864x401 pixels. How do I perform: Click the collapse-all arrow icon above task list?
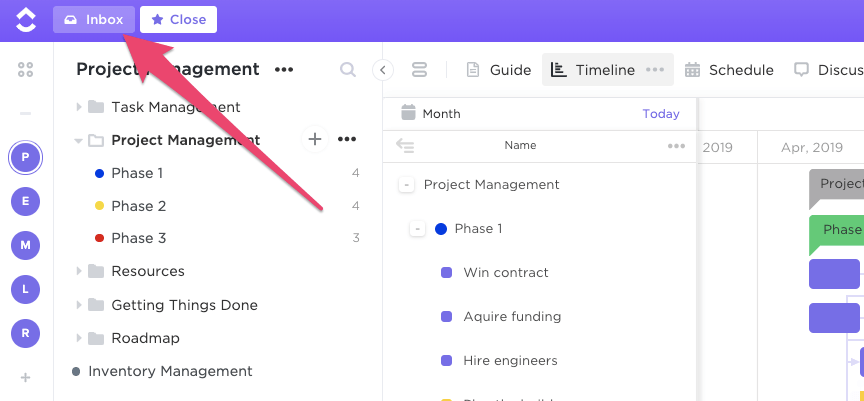click(x=405, y=146)
